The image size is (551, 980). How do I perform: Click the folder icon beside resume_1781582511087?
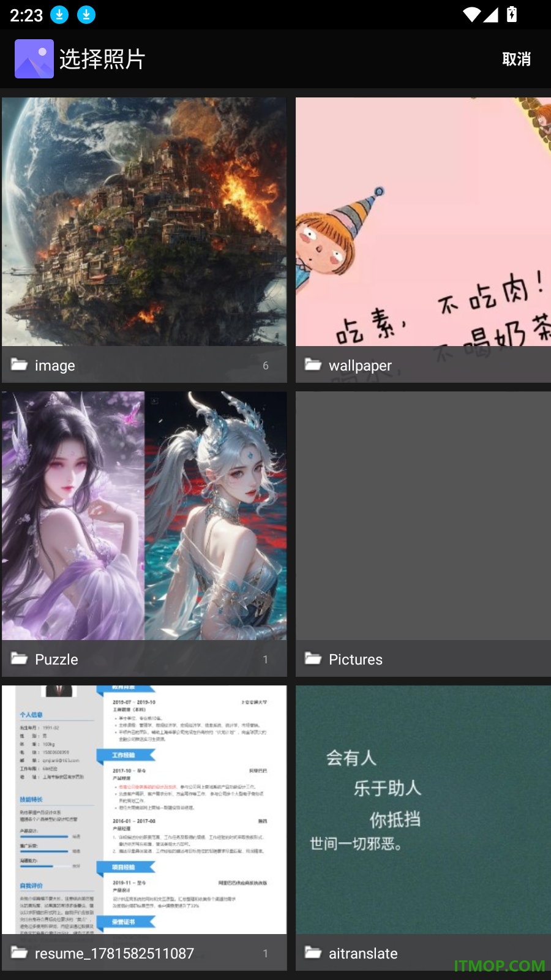(19, 952)
